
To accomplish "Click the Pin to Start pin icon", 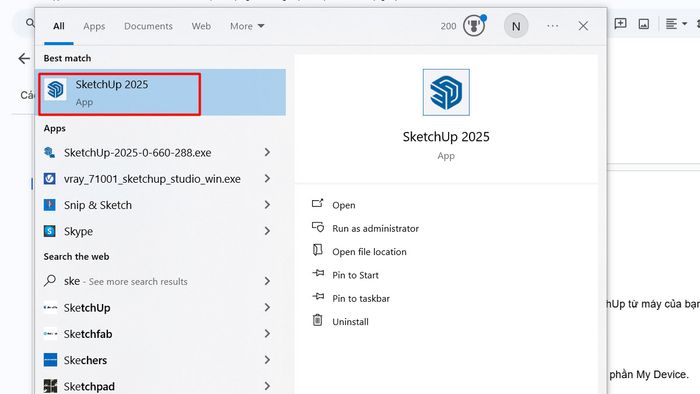I will (x=318, y=273).
